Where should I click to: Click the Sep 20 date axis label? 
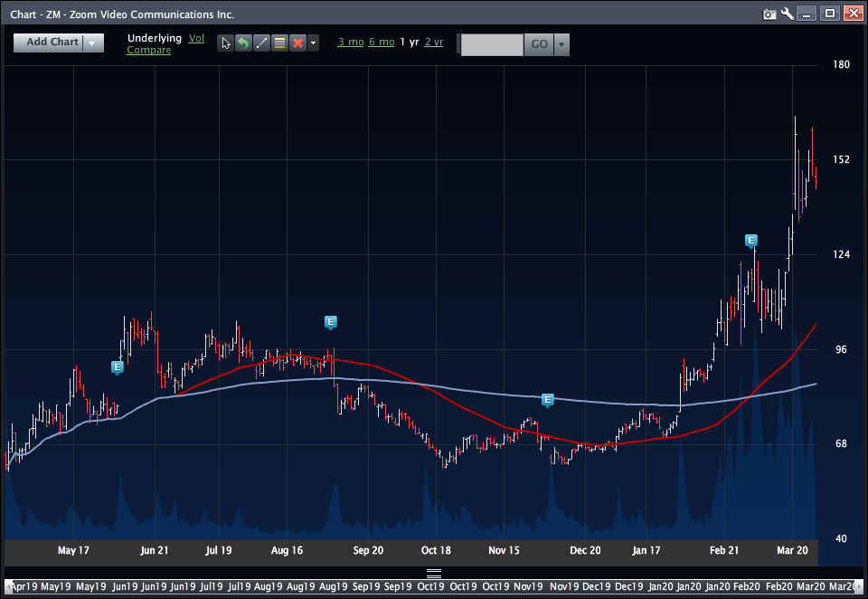coord(368,550)
